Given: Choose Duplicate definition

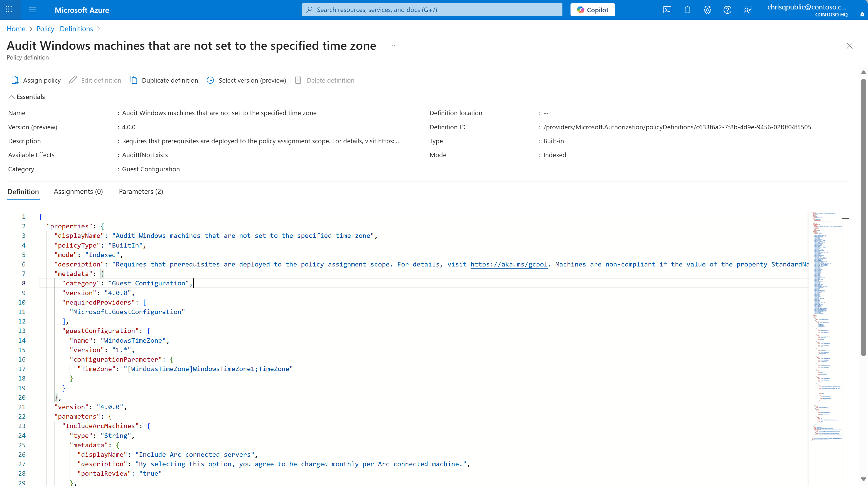Looking at the screenshot, I should 164,80.
